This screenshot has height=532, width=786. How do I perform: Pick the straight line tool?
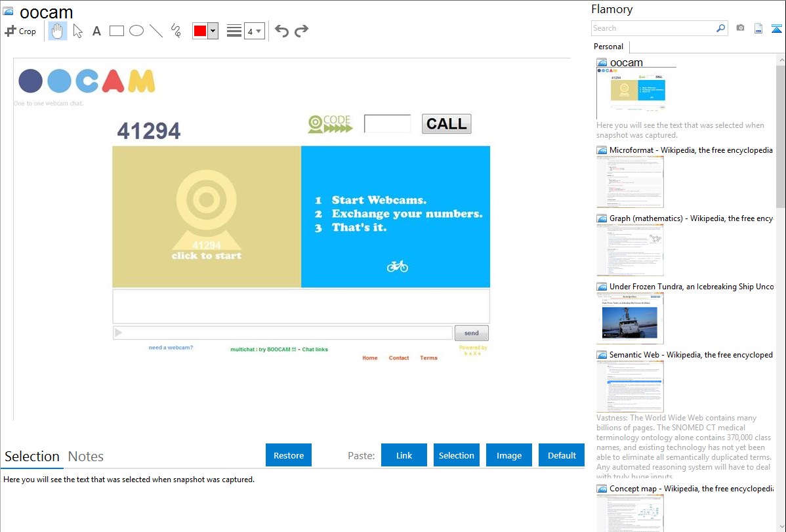click(x=156, y=31)
